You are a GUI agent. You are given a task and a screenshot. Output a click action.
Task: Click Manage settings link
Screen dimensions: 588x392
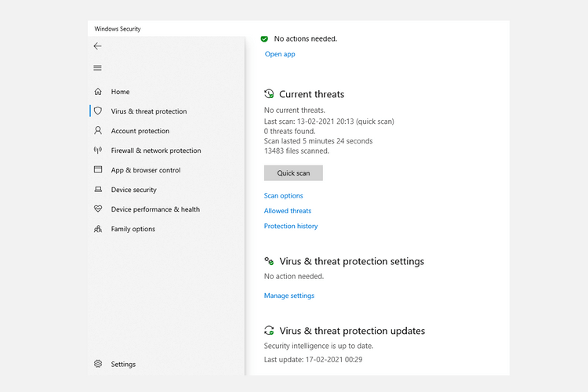point(289,296)
